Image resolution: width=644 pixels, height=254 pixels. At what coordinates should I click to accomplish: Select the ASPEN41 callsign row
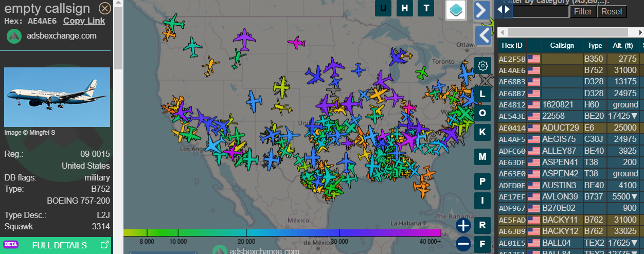[571, 162]
